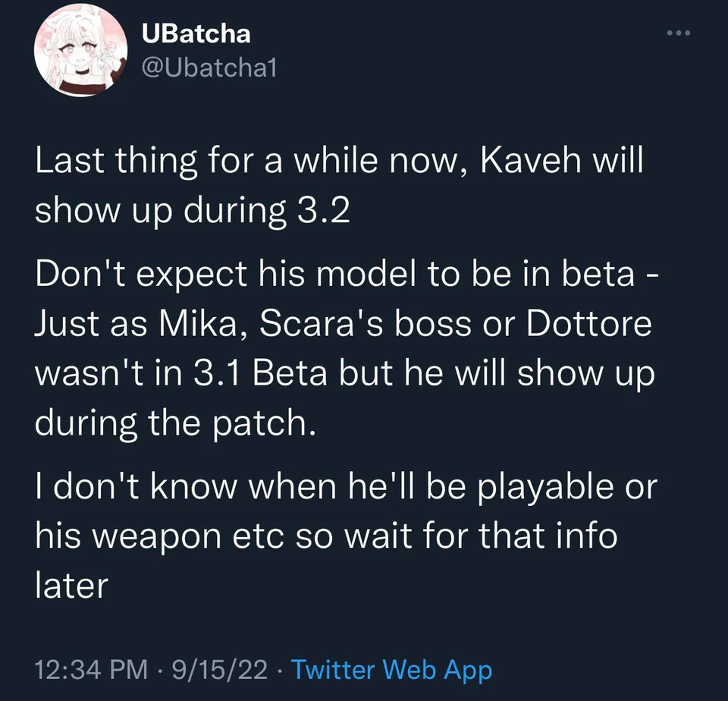Click the word Dottore in the tweet
This screenshot has width=728, height=701.
[x=588, y=325]
